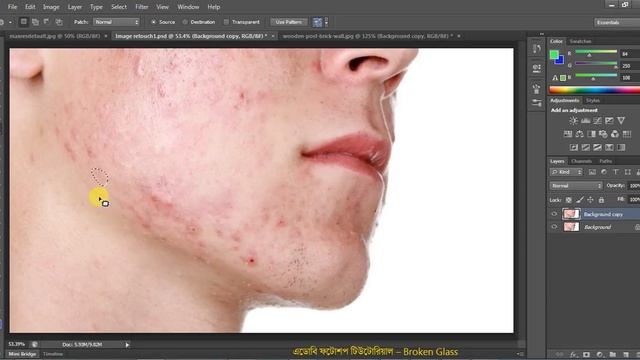The image size is (640, 360).
Task: Enable the Transparent checkbox
Action: coord(226,22)
